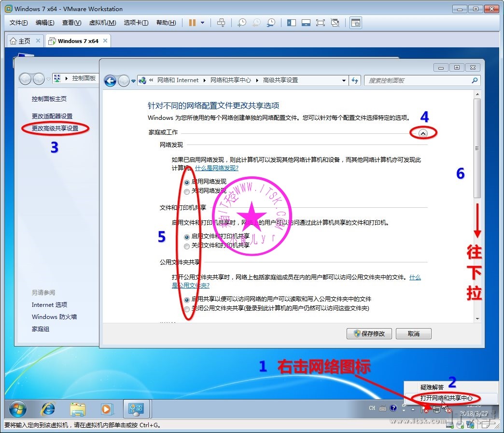
Task: Click the Windows Start orb
Action: click(x=18, y=409)
